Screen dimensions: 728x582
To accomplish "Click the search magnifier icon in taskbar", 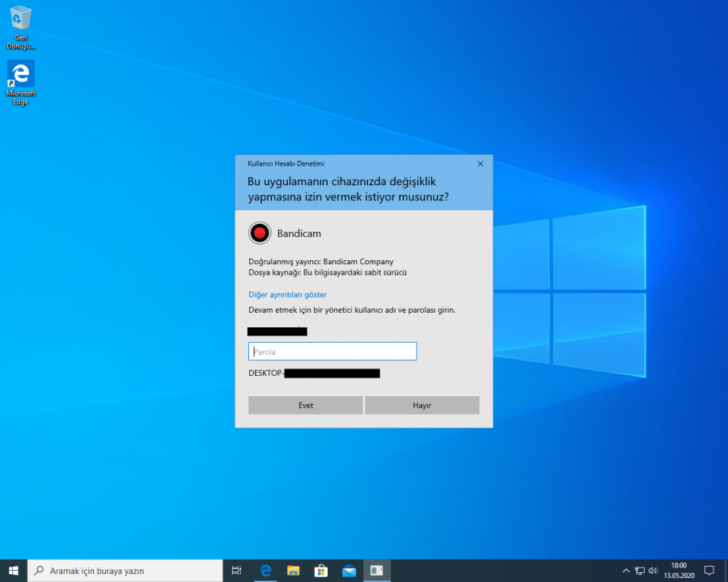I will point(40,571).
